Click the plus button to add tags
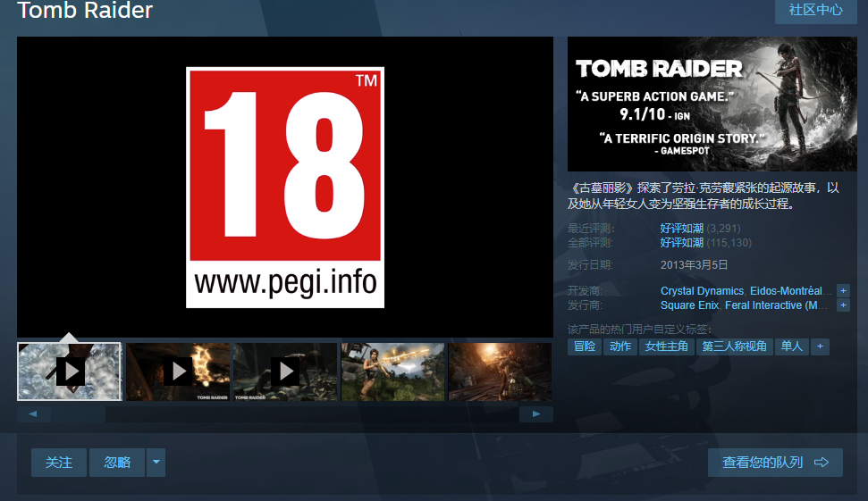This screenshot has height=501, width=868. point(820,347)
